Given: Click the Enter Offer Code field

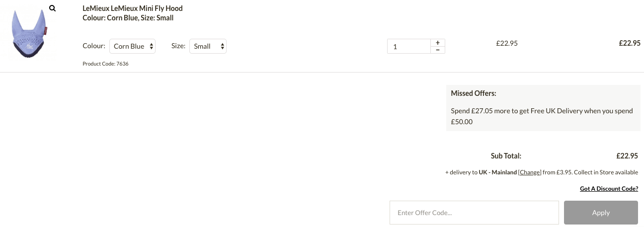Looking at the screenshot, I should (x=475, y=213).
